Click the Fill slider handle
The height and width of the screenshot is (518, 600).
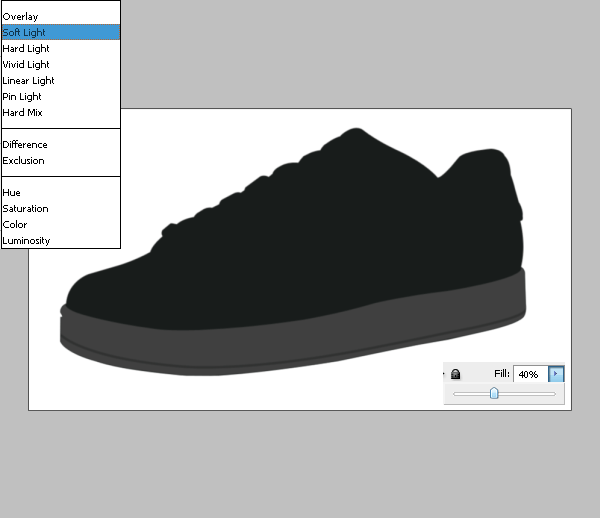tap(494, 393)
